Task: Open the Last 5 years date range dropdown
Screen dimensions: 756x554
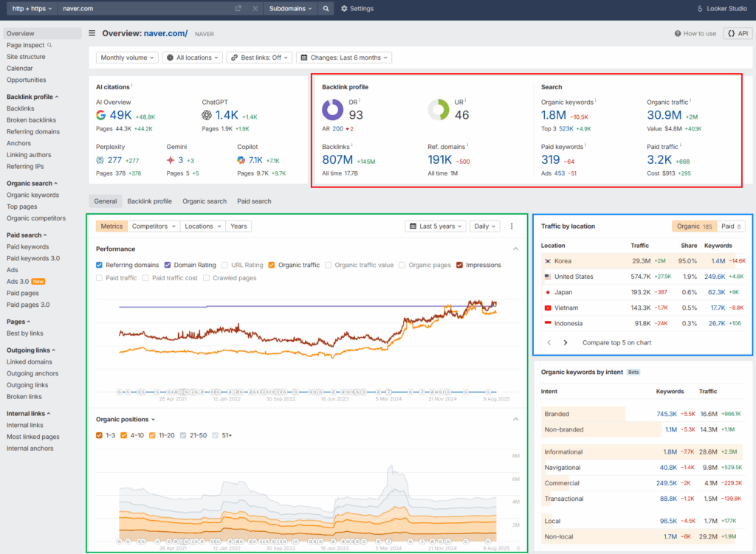Action: coord(435,226)
